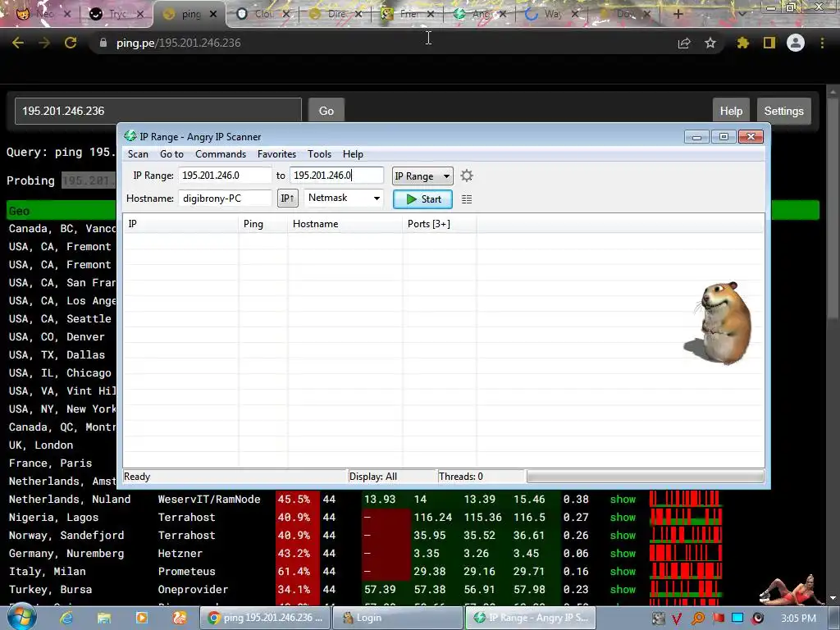Close the ping browser tab
The width and height of the screenshot is (840, 630).
[x=213, y=15]
